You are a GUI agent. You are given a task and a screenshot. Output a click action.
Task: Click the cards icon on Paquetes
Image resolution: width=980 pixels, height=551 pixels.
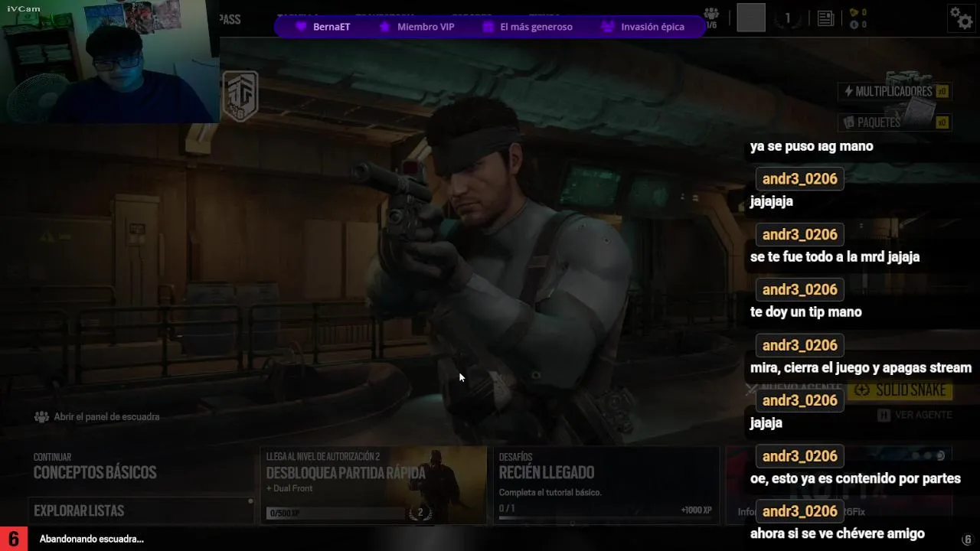(848, 122)
